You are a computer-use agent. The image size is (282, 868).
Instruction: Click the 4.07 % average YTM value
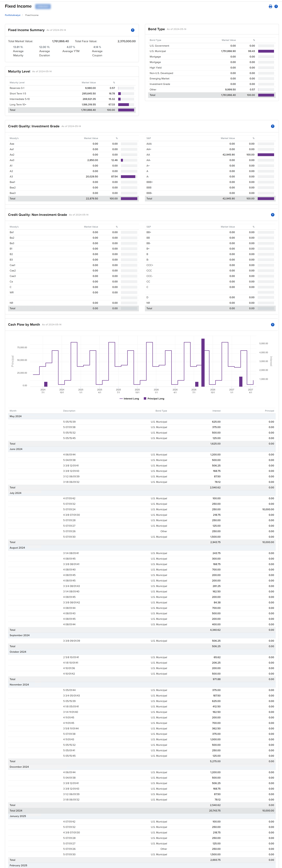click(x=71, y=47)
